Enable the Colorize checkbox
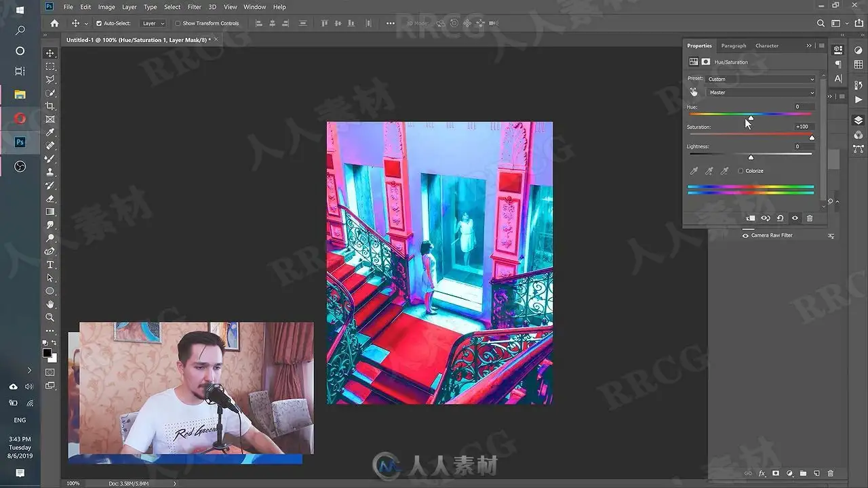The width and height of the screenshot is (868, 488). pos(741,171)
